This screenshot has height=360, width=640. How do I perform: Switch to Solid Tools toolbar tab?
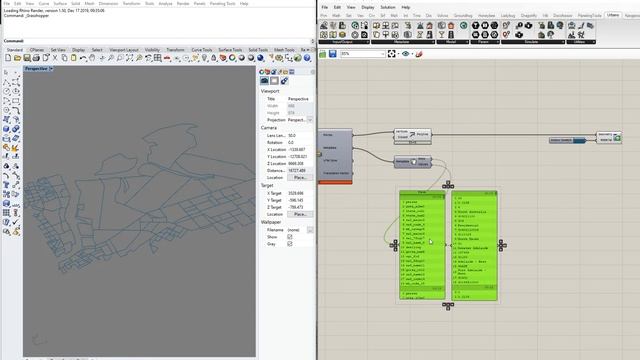(258, 50)
